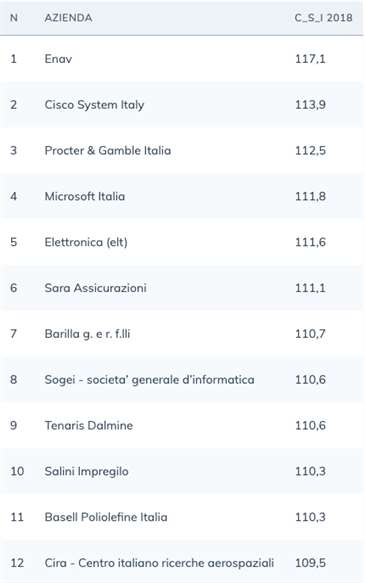Click the 109,5 score value
365x583 pixels.
pyautogui.click(x=310, y=563)
